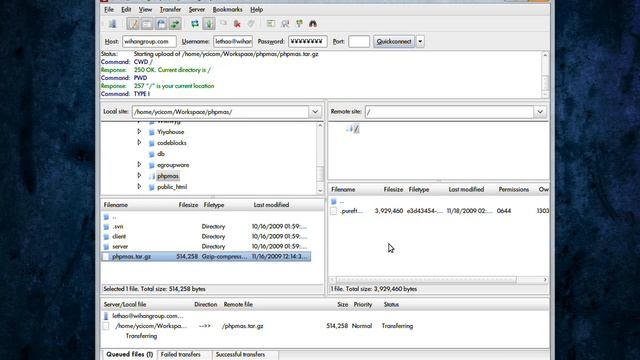Viewport: 640px width, 360px height.
Task: Sort remote files by Permissions column
Action: click(x=513, y=189)
